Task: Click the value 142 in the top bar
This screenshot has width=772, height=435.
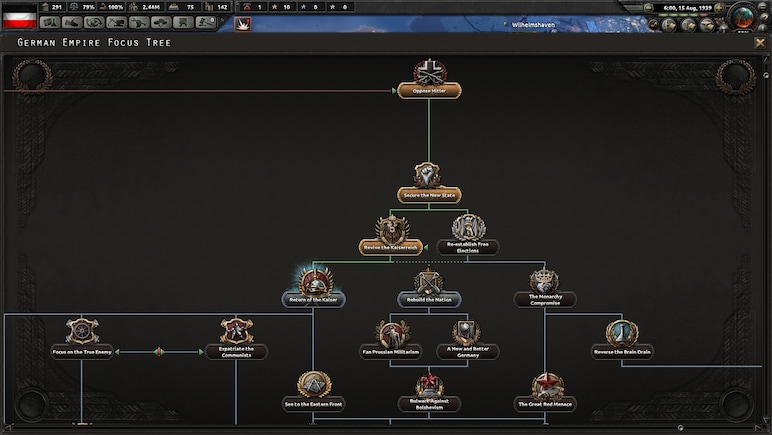Action: click(222, 7)
